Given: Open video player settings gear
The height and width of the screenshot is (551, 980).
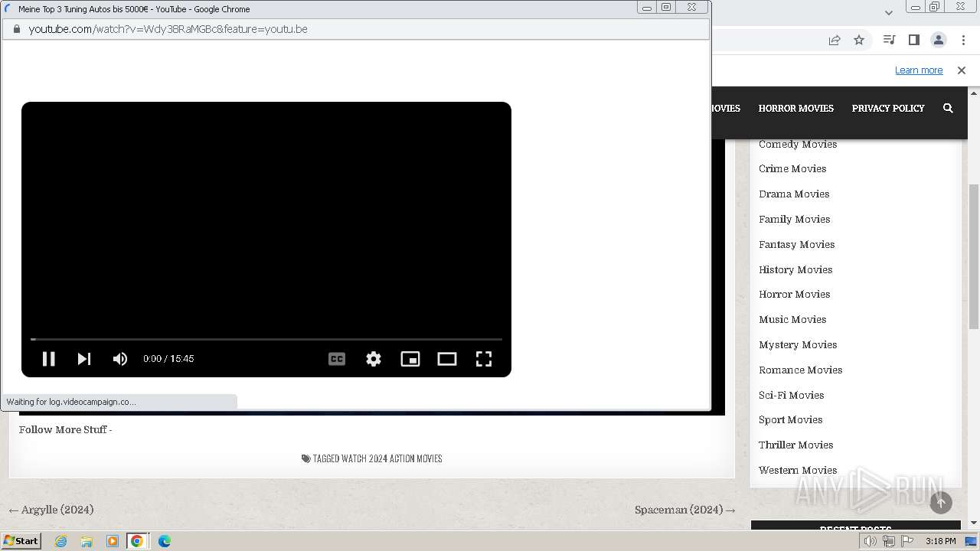Looking at the screenshot, I should (374, 358).
